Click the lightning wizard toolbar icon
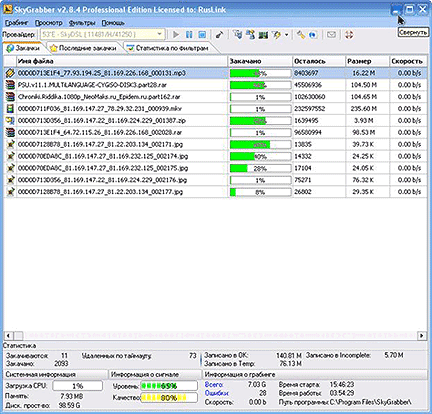 [x=276, y=35]
